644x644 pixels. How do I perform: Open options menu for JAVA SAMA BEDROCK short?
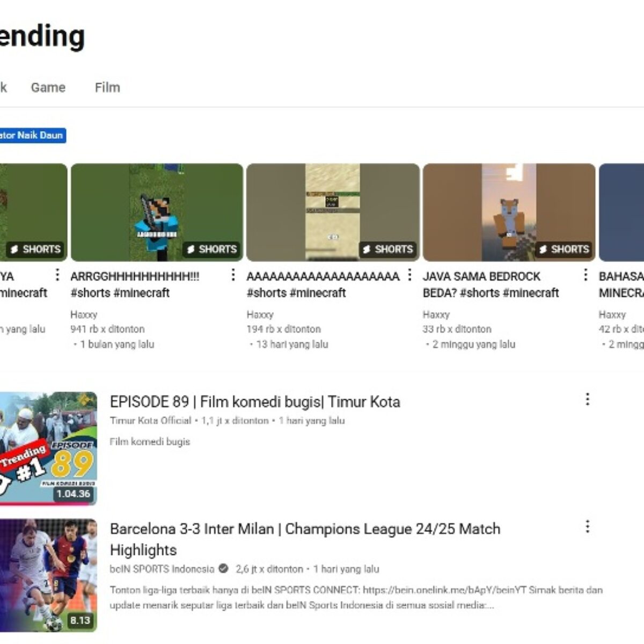pos(586,275)
